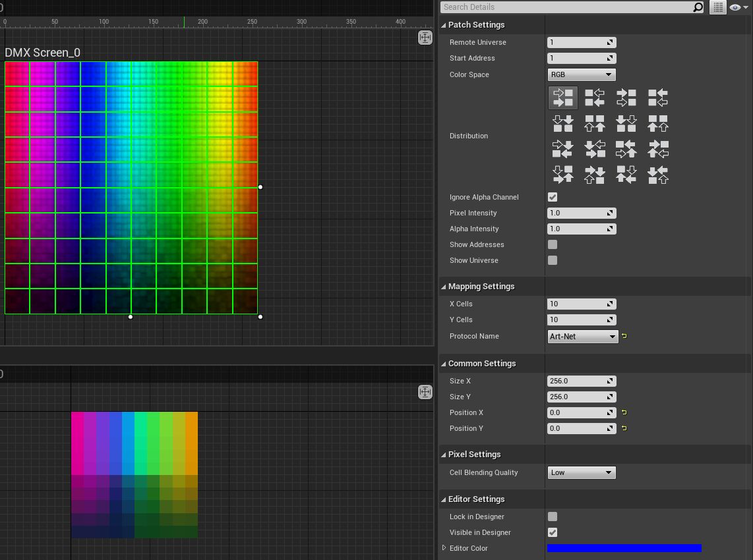Screen dimensions: 753x560
Task: Select the first left-to-right distribution pattern icon
Action: (562, 98)
